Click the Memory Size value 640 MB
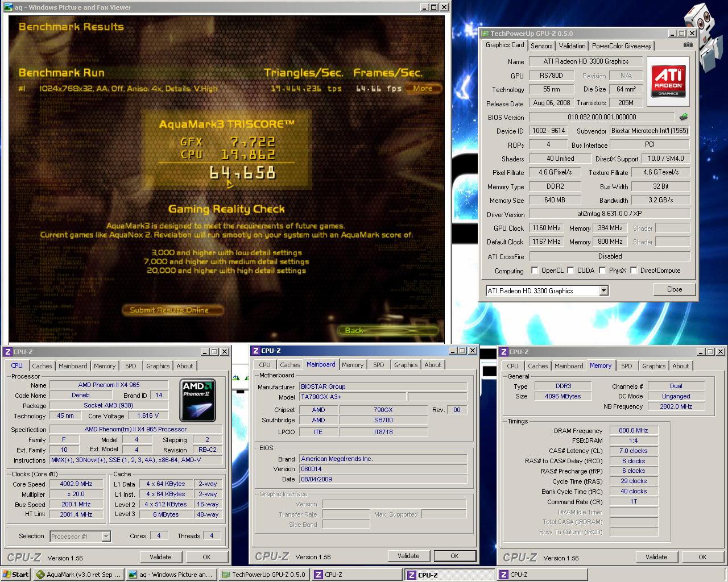The height and width of the screenshot is (582, 728). (555, 200)
